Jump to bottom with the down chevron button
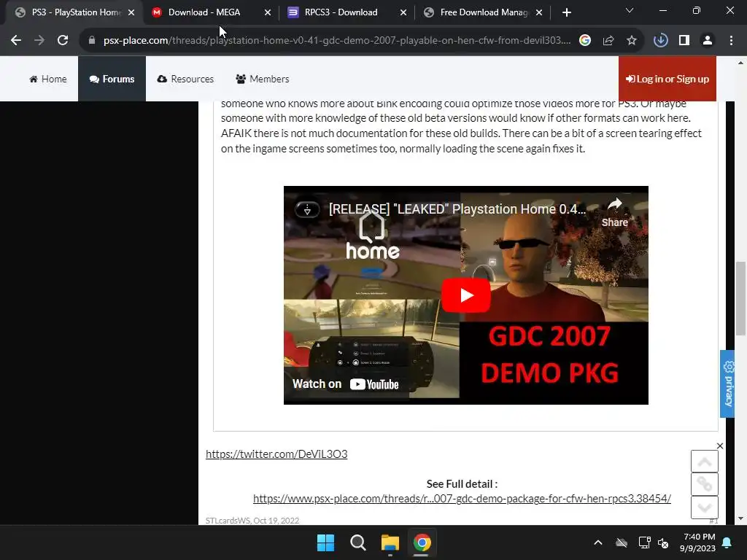The height and width of the screenshot is (560, 747). (x=705, y=507)
